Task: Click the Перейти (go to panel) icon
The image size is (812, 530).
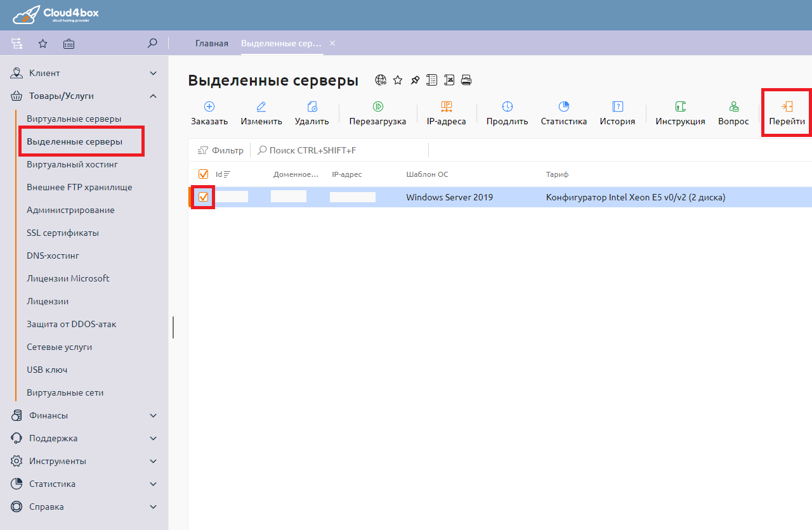Action: (787, 107)
